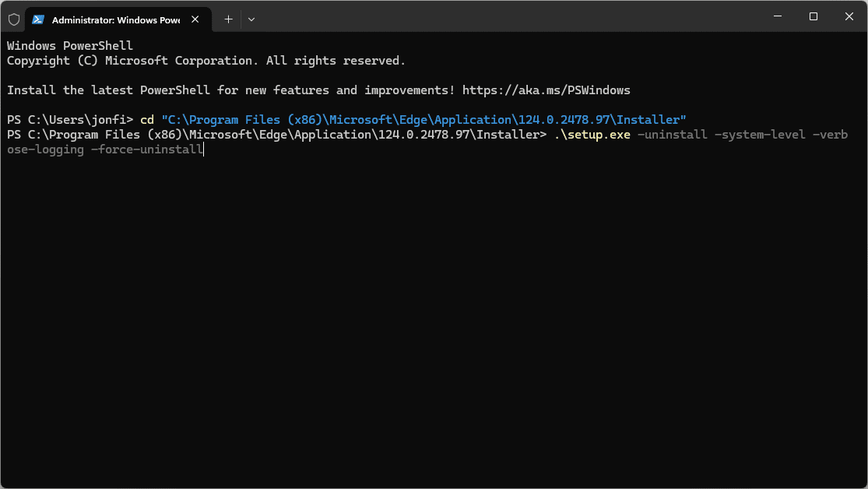Click the administrator shield icon
868x489 pixels.
pos(14,19)
